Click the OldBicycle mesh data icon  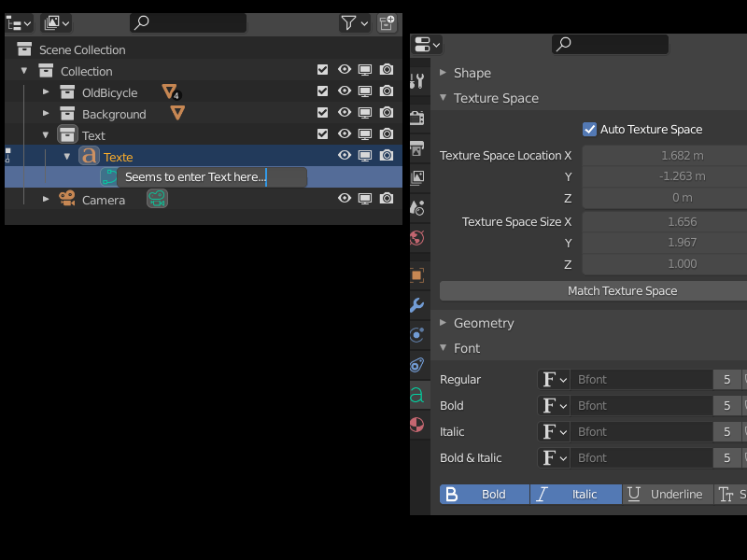[171, 91]
